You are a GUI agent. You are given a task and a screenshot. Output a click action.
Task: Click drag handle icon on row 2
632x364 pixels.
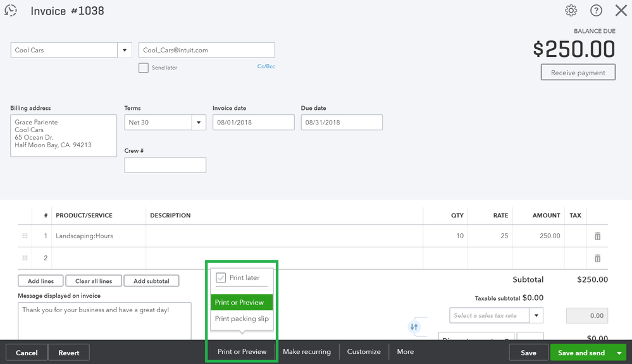tap(25, 258)
